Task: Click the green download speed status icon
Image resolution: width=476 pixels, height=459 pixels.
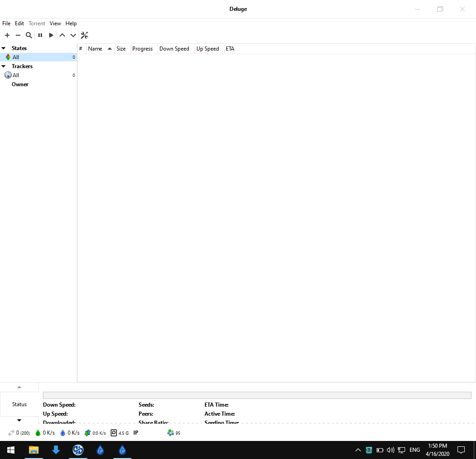Action: (38, 433)
